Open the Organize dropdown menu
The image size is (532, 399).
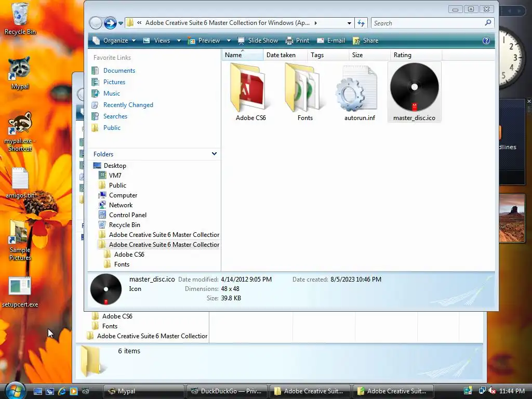pyautogui.click(x=114, y=41)
